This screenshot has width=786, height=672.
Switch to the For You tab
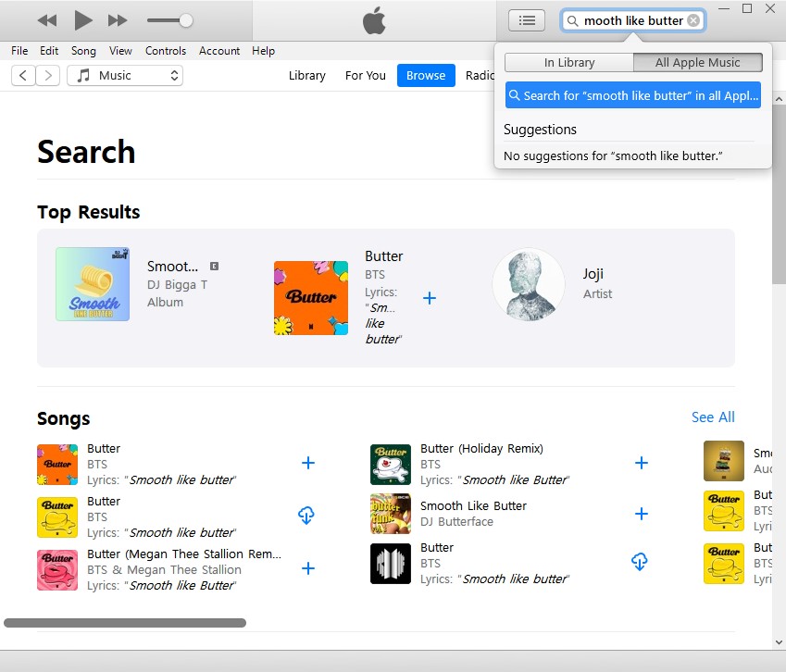pos(366,76)
